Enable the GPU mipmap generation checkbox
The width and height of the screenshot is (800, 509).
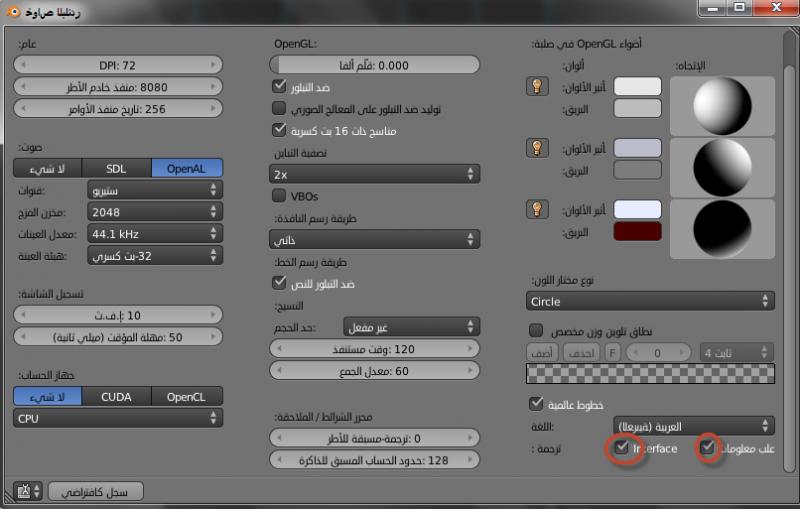pyautogui.click(x=279, y=108)
